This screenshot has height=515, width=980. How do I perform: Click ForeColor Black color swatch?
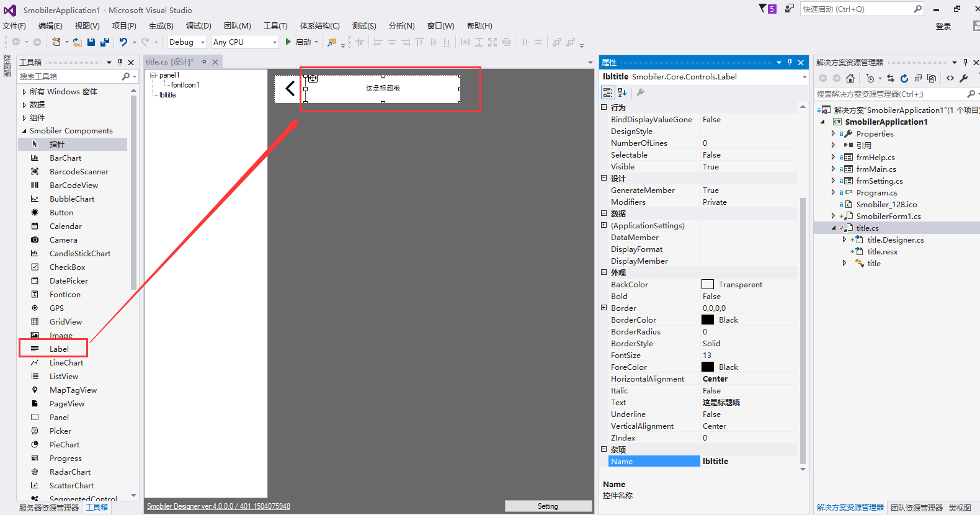tap(708, 367)
